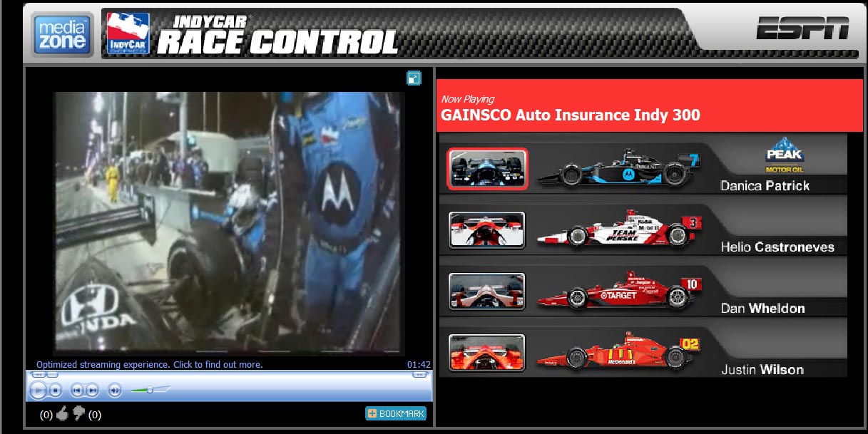The width and height of the screenshot is (868, 434).
Task: Open the MediaZone logo
Action: tap(62, 34)
